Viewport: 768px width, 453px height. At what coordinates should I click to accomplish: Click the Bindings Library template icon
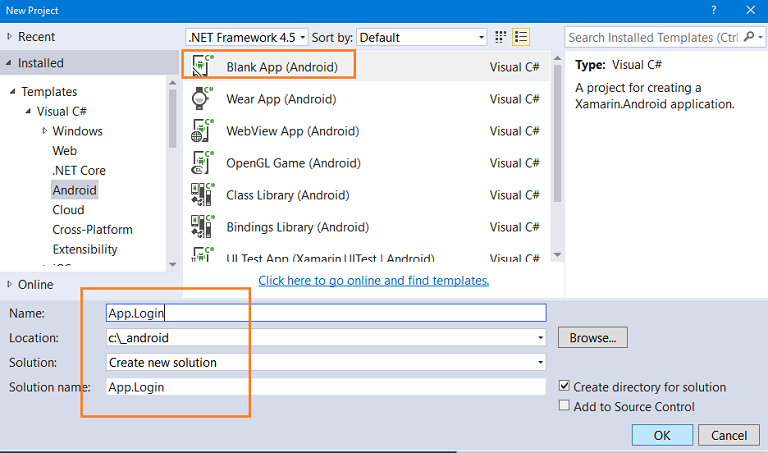pyautogui.click(x=202, y=227)
